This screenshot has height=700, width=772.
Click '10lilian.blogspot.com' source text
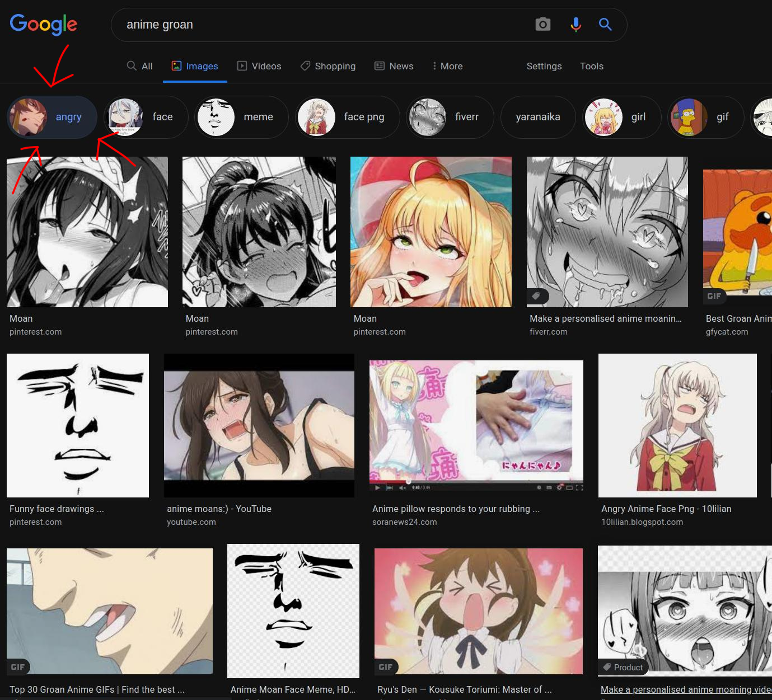[x=642, y=522]
